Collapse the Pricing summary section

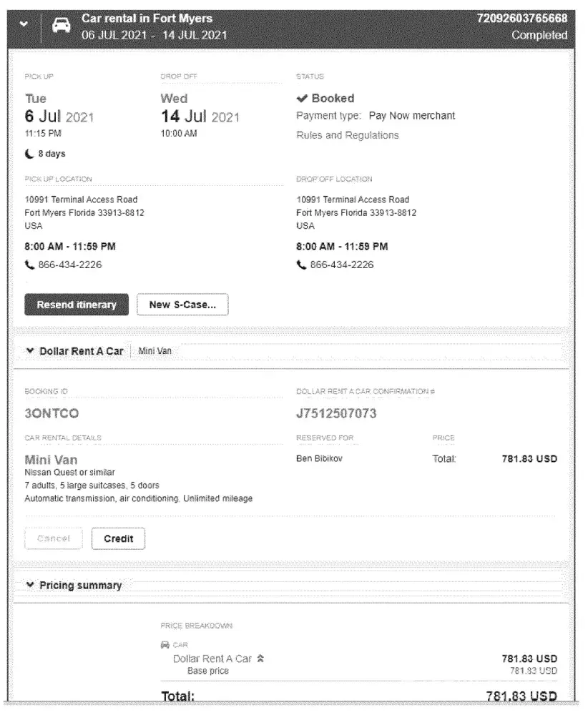click(x=30, y=586)
